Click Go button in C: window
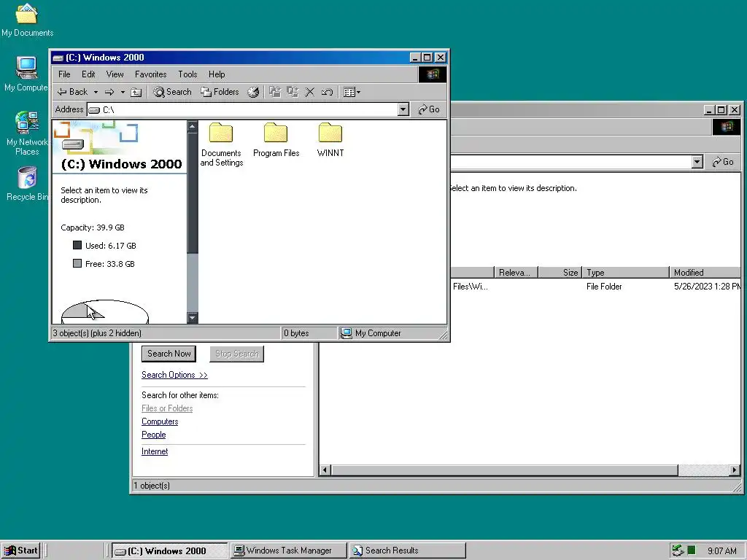The height and width of the screenshot is (560, 747). pos(429,109)
